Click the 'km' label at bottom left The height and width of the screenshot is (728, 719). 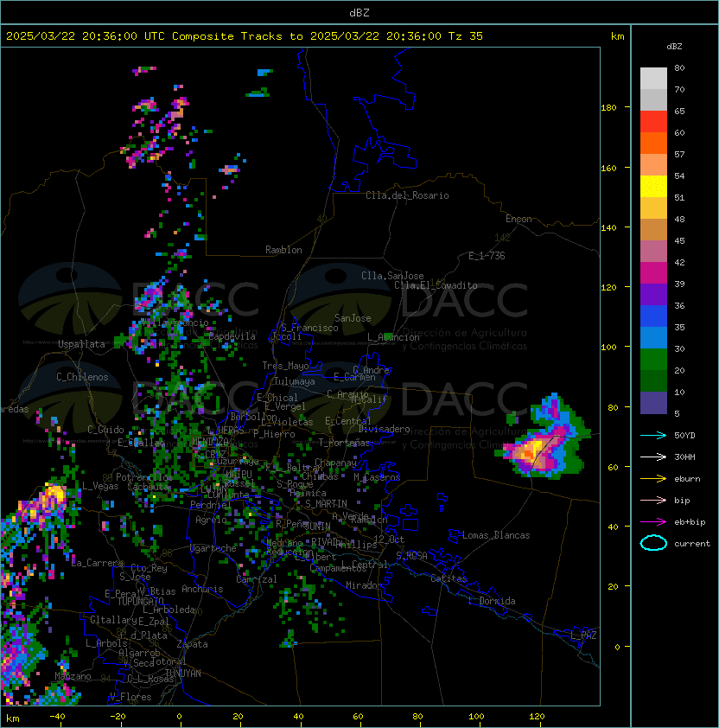click(x=13, y=718)
